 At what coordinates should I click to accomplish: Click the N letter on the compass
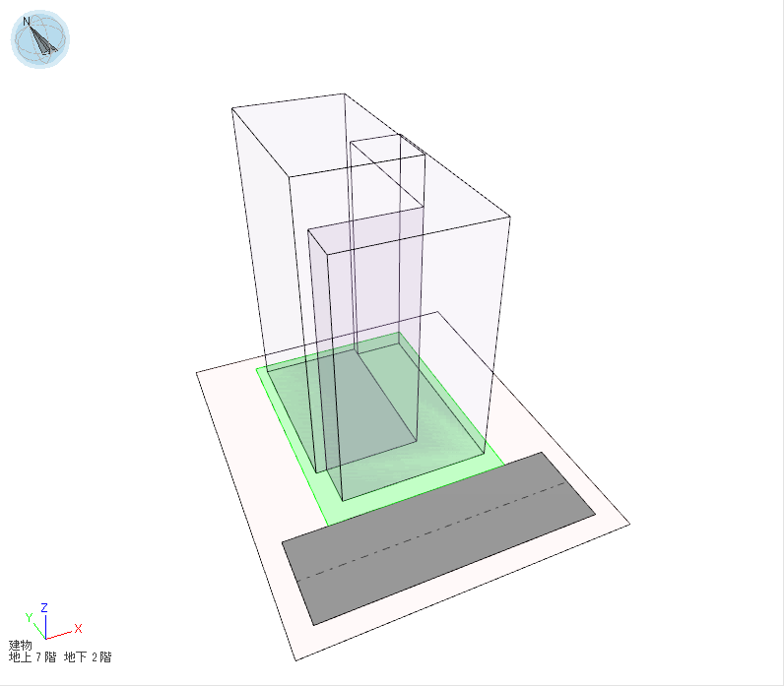click(x=27, y=21)
